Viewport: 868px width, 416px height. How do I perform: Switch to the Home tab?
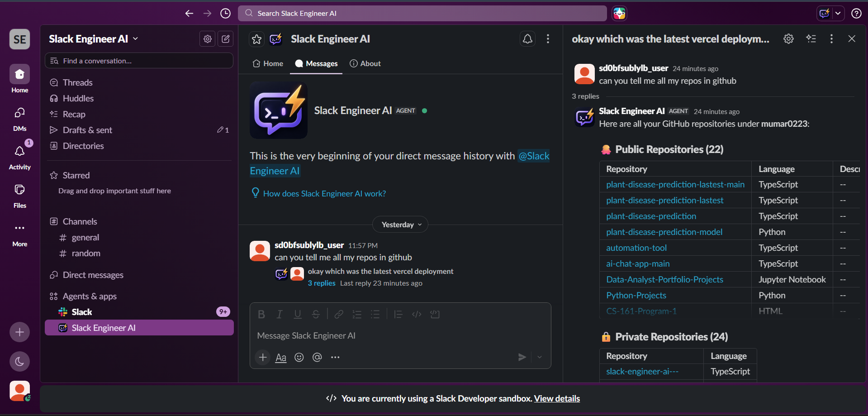tap(268, 63)
